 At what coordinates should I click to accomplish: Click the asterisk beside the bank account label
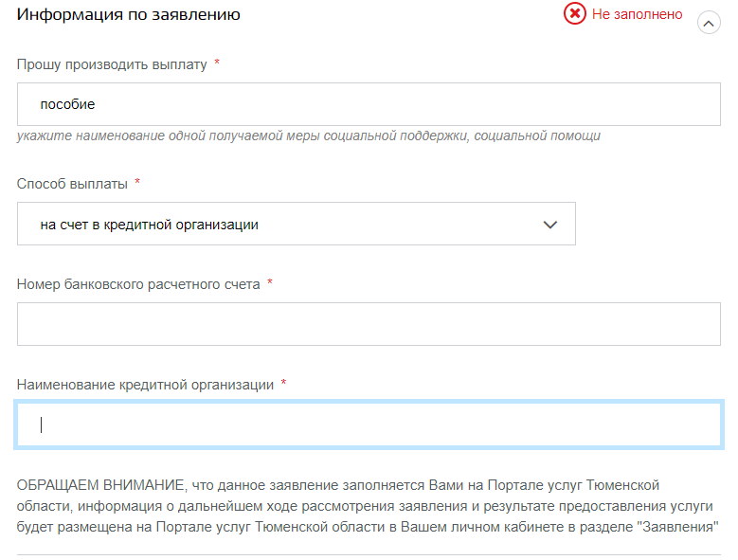pyautogui.click(x=270, y=283)
